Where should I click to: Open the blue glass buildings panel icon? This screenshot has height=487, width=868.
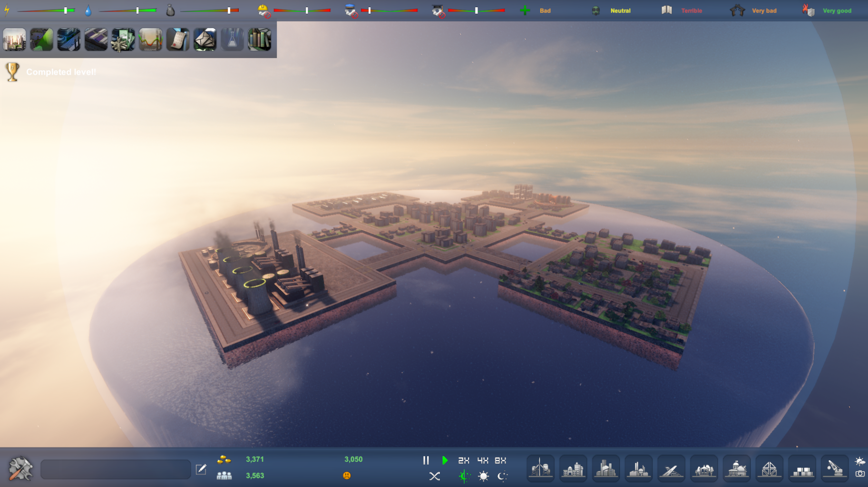(69, 39)
